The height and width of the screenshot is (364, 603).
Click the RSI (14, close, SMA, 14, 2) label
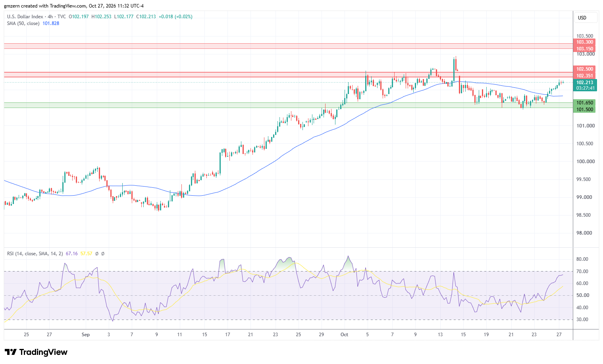tap(35, 253)
